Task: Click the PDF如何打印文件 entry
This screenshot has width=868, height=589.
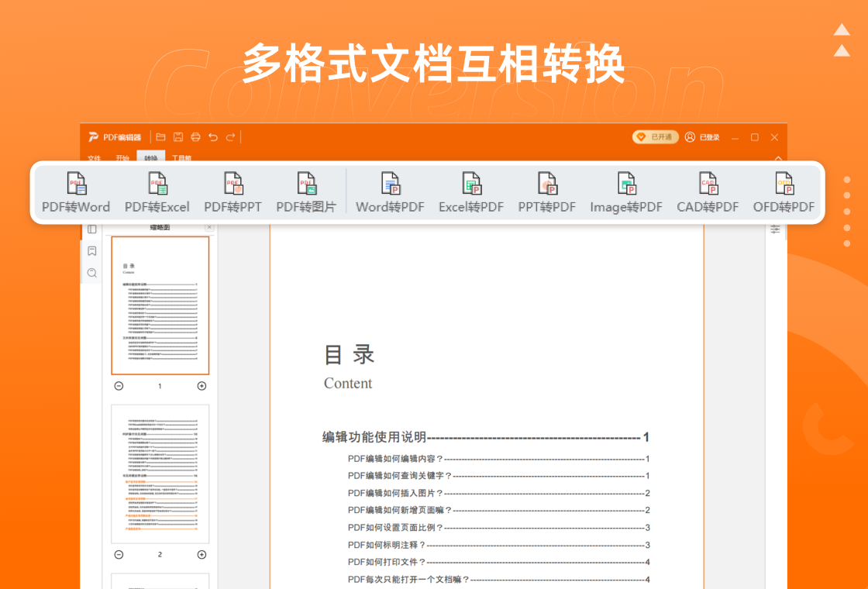Action: pyautogui.click(x=499, y=563)
